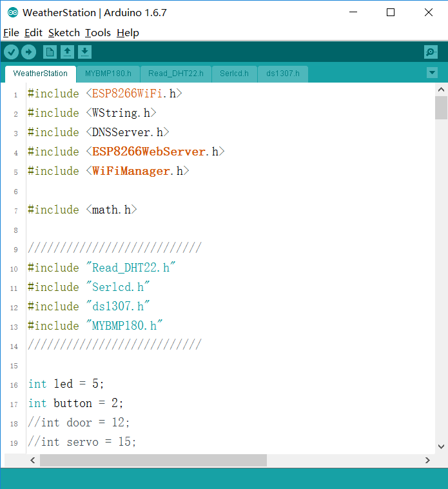Open a sketch with the up-arrow icon
The width and height of the screenshot is (448, 489).
pyautogui.click(x=67, y=52)
